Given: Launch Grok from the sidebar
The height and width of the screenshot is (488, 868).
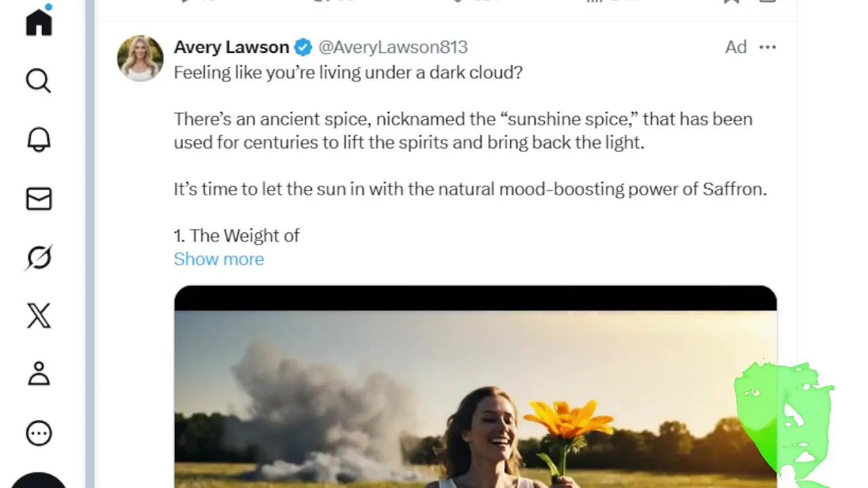Looking at the screenshot, I should pos(39,258).
